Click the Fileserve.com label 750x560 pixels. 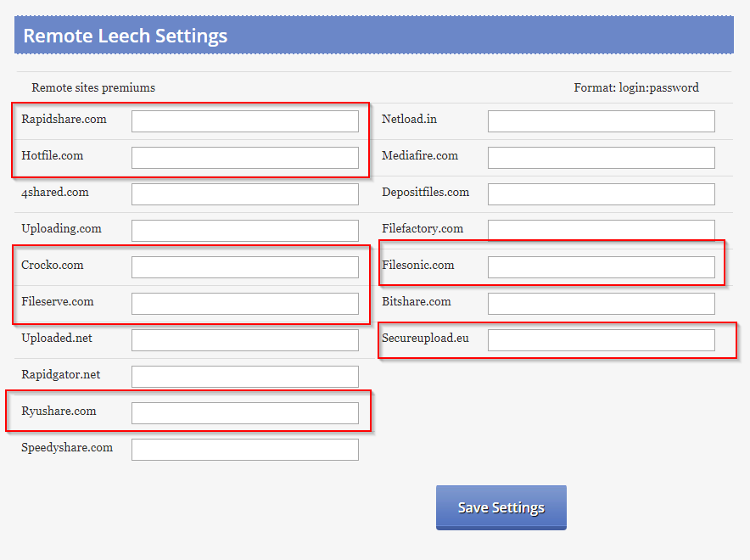point(58,302)
